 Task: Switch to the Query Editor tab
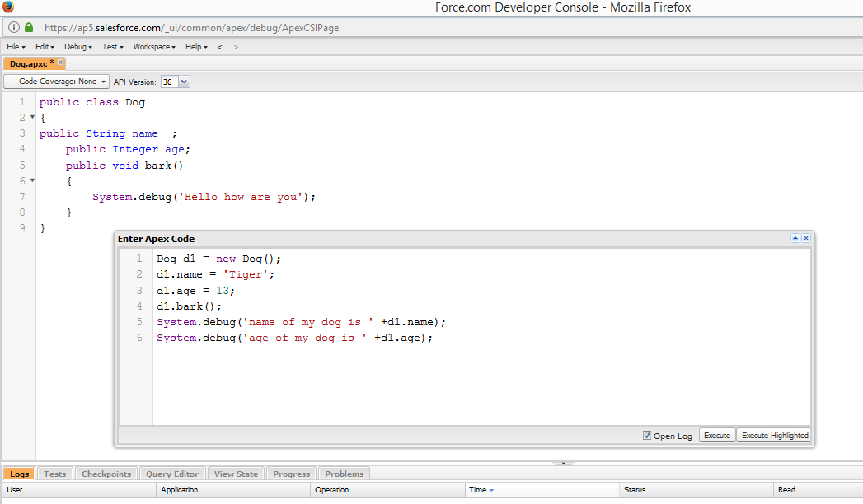click(172, 474)
